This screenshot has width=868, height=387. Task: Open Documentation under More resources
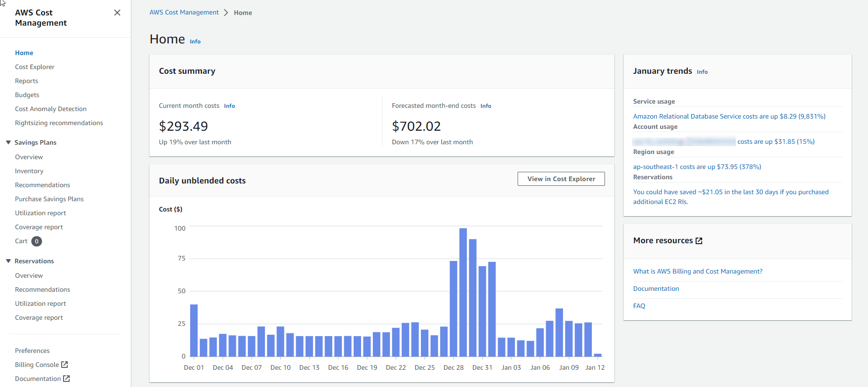(x=656, y=288)
